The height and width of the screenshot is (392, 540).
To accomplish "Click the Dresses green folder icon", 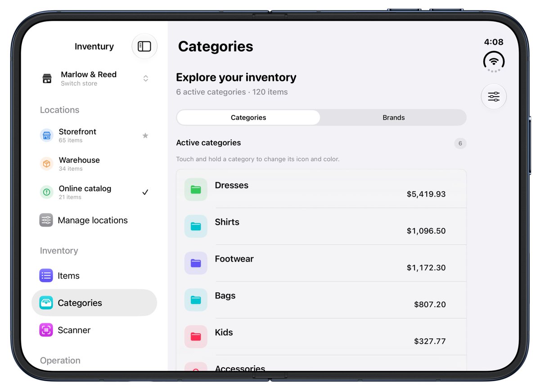I will point(196,189).
